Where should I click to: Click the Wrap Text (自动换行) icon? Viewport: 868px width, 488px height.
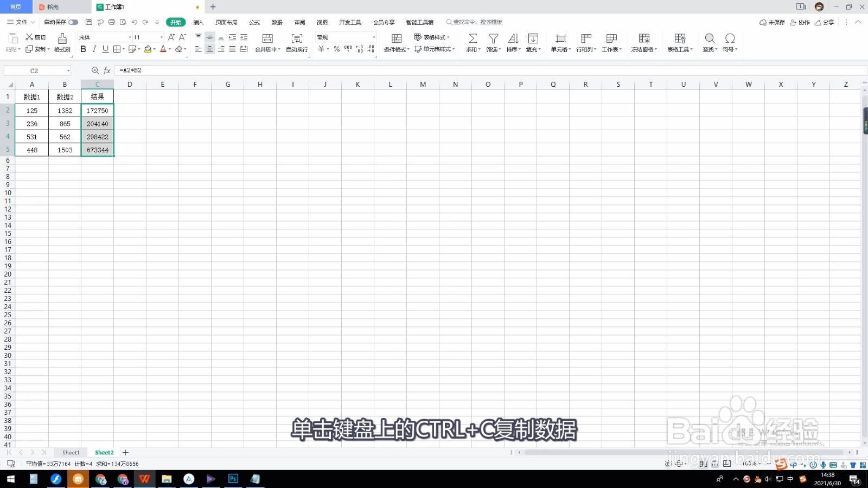tap(297, 38)
